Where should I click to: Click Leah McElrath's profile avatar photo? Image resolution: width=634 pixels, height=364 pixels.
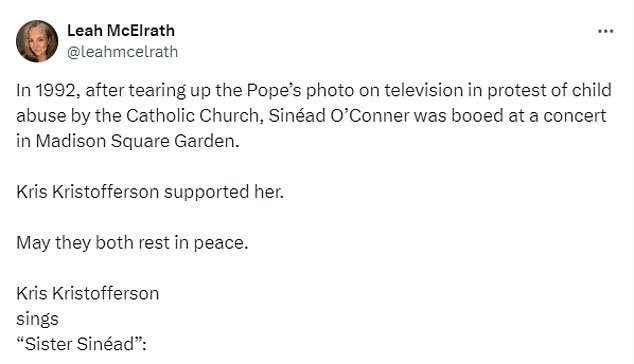click(37, 41)
